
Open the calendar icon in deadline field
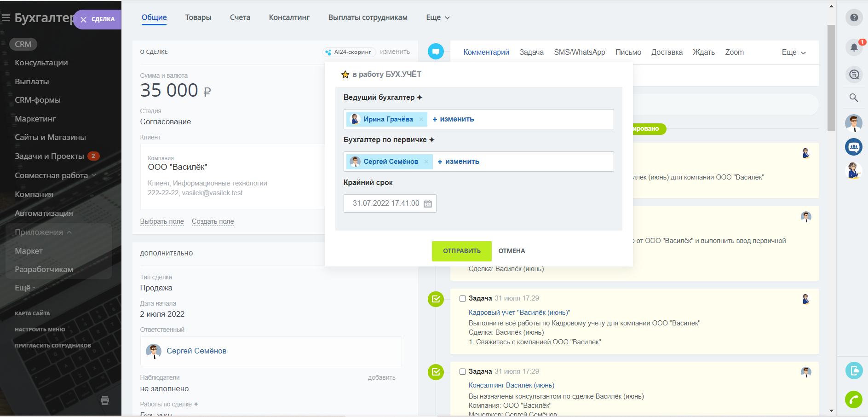428,203
